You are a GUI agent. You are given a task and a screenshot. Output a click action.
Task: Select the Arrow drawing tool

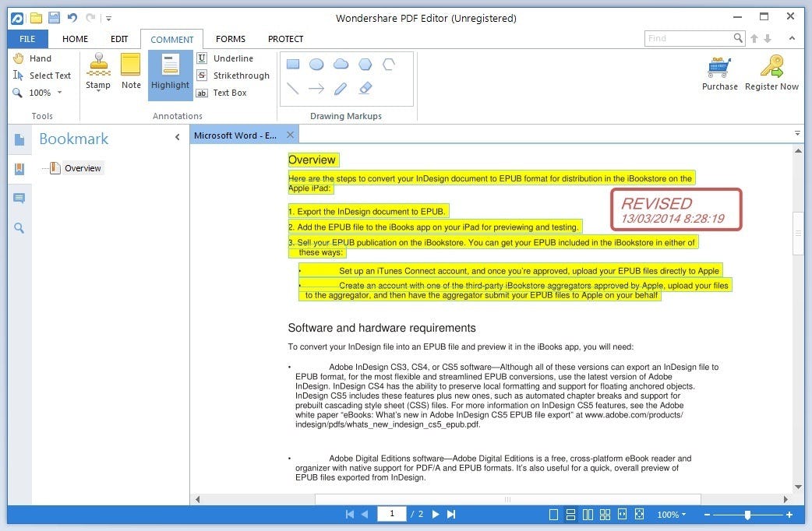pos(316,89)
